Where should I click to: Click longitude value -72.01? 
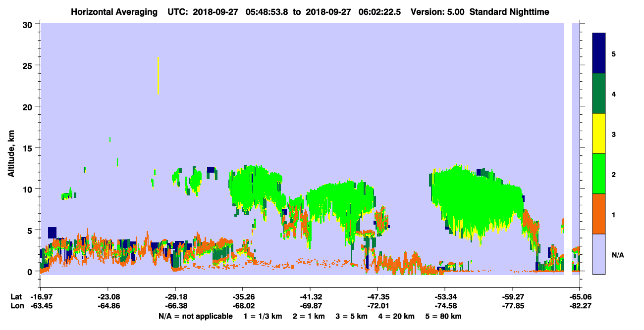point(377,306)
